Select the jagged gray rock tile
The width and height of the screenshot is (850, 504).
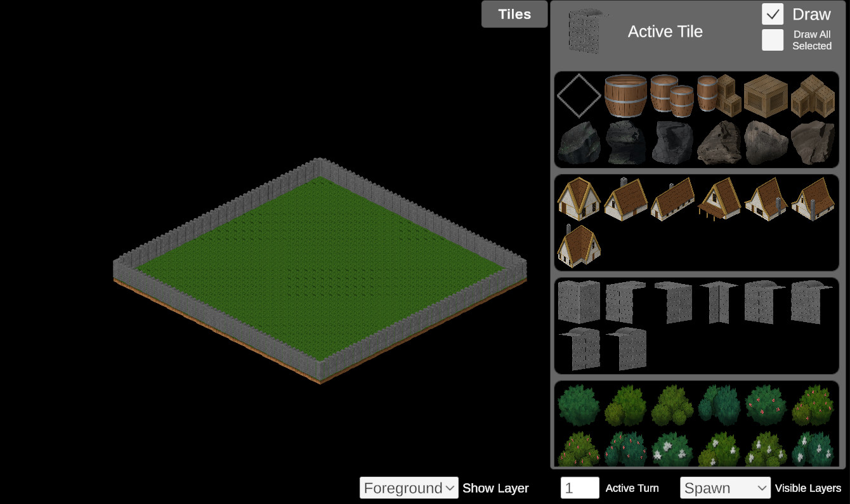pos(813,143)
